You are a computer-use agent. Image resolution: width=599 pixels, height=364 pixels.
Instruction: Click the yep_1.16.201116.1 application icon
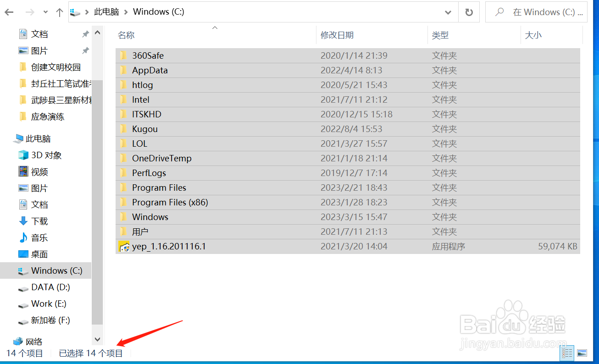[x=124, y=246]
